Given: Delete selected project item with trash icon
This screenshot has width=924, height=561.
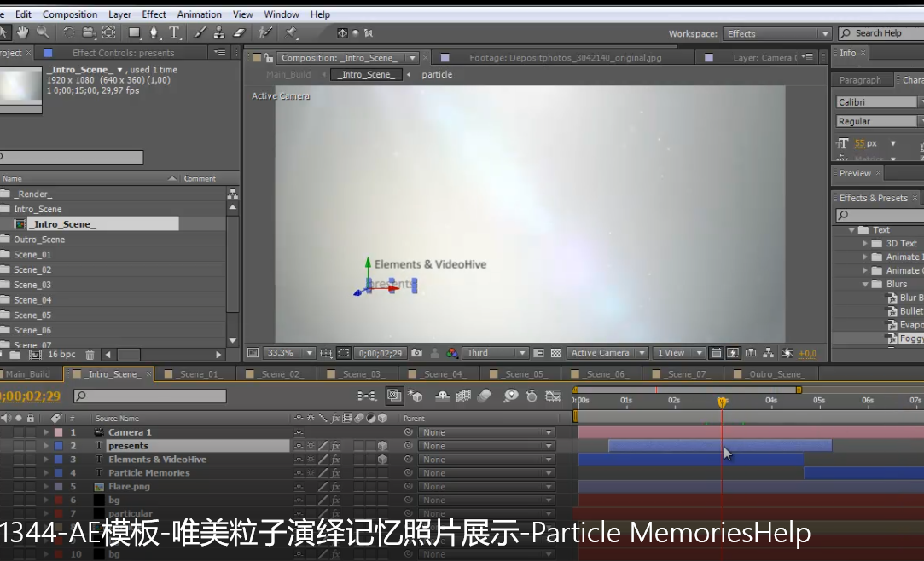Looking at the screenshot, I should pyautogui.click(x=90, y=355).
